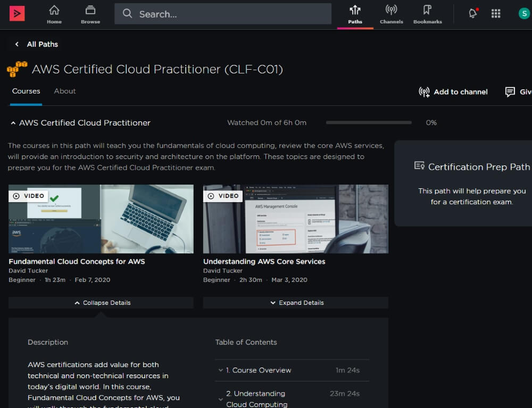Screen dimensions: 532x408
Task: Click the 2h 30m course length
Action: 251,280
